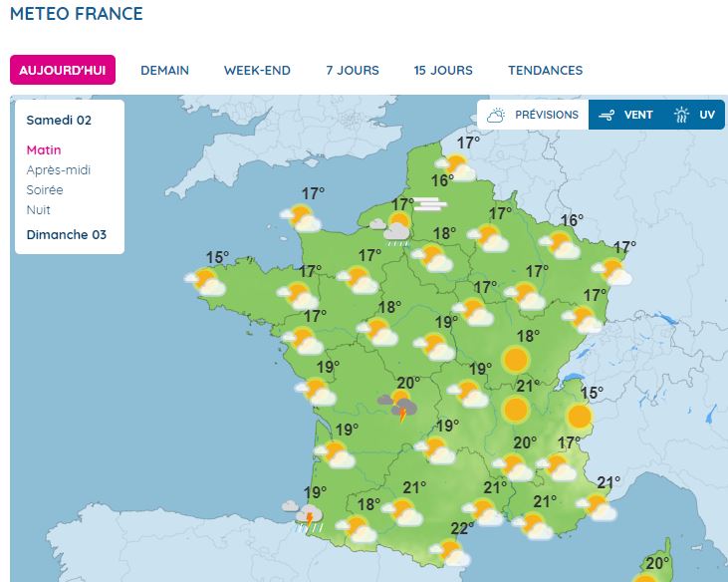Click the full sun icon below 18°
728x582 pixels.
tap(516, 359)
